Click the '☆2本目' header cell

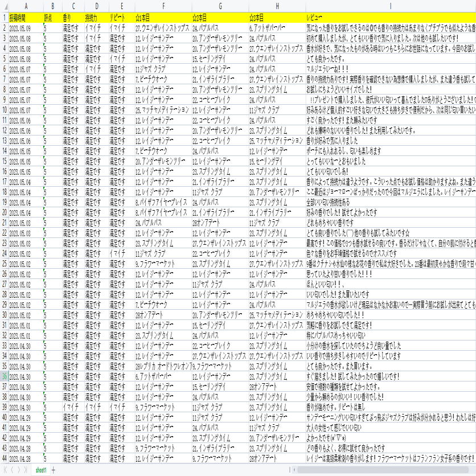click(x=220, y=18)
